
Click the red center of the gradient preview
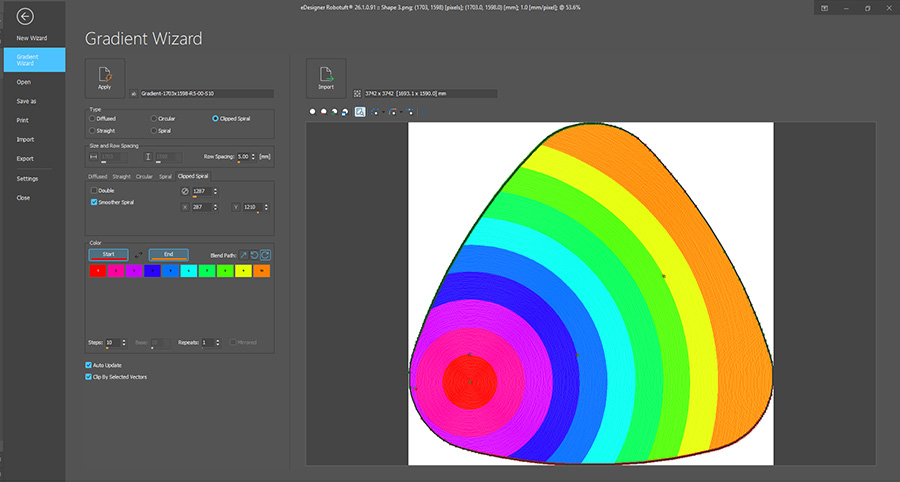(x=470, y=382)
